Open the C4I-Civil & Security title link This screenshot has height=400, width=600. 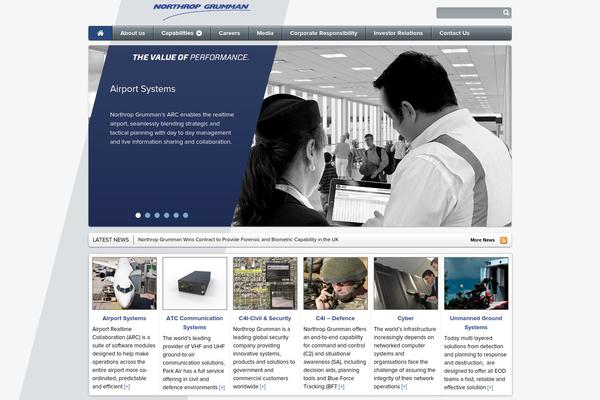coord(265,318)
